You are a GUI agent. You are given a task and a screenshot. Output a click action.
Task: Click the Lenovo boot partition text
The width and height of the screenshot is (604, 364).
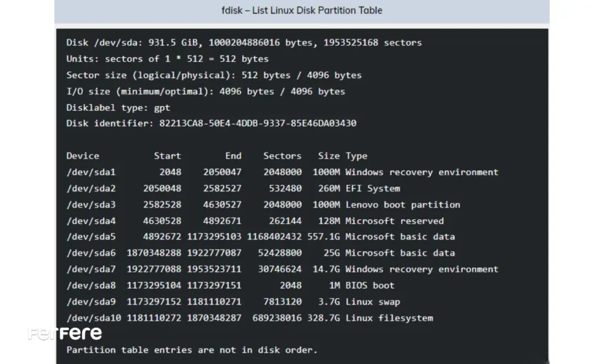[402, 205]
